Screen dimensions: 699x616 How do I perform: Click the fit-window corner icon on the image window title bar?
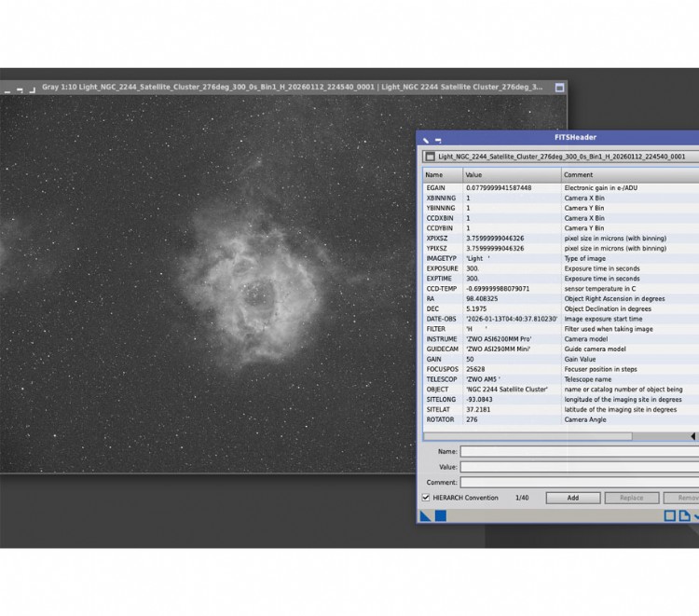pyautogui.click(x=32, y=89)
